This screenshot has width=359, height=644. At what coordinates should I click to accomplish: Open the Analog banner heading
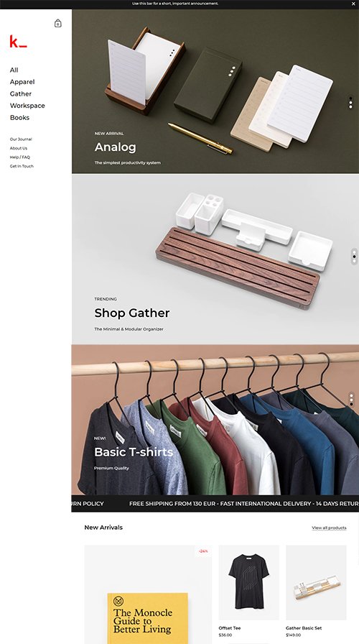click(116, 147)
